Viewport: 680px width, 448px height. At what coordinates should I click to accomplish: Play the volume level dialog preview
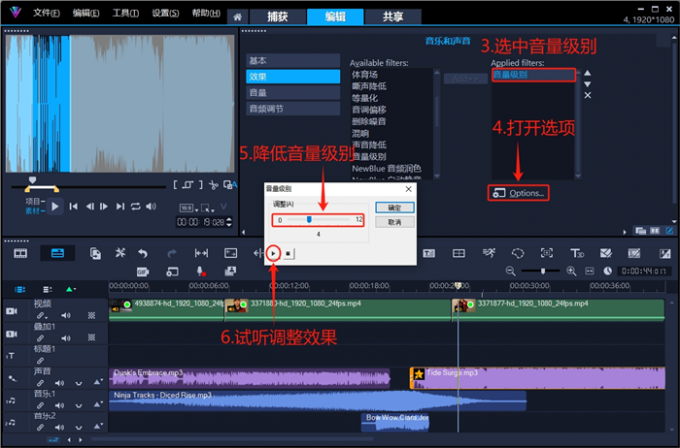click(x=273, y=253)
